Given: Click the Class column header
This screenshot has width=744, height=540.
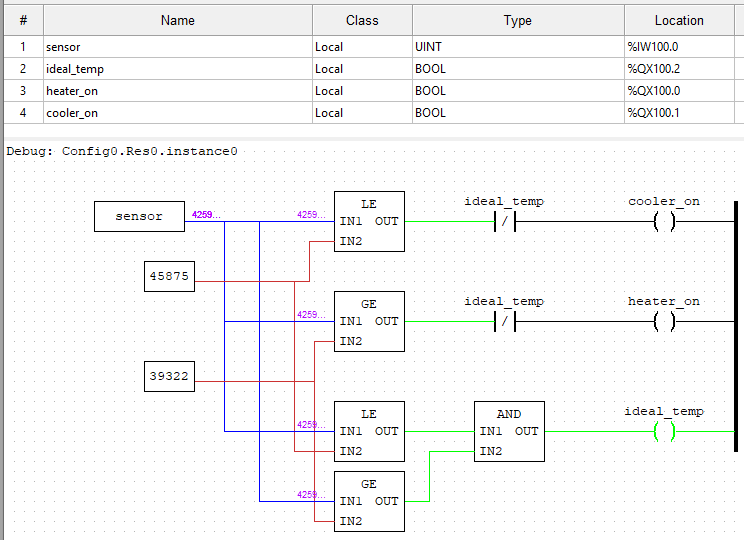Looking at the screenshot, I should coord(362,20).
